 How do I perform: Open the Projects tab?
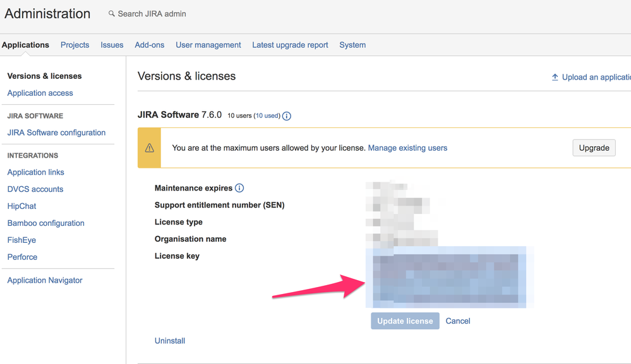[x=75, y=45]
